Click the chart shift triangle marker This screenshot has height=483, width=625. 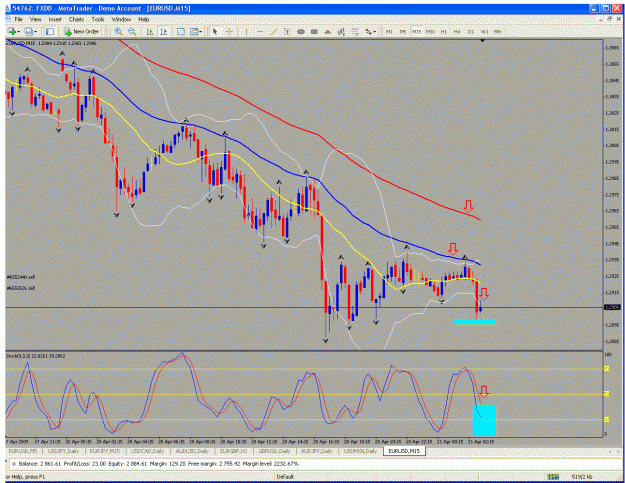(x=483, y=41)
